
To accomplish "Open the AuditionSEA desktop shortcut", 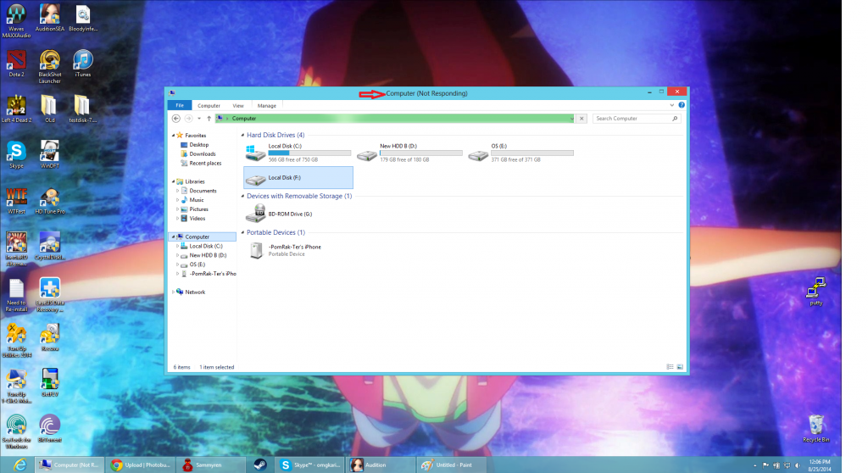I will click(49, 18).
